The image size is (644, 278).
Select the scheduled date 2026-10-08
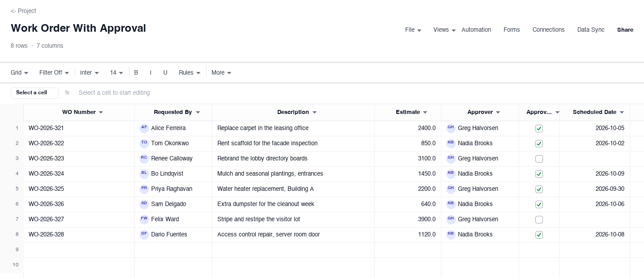[595, 235]
